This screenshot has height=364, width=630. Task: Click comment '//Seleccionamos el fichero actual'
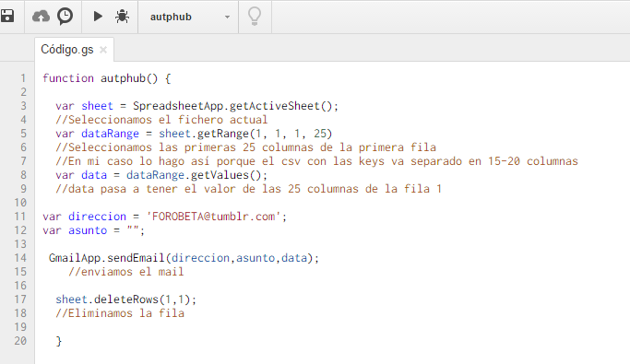pos(161,120)
